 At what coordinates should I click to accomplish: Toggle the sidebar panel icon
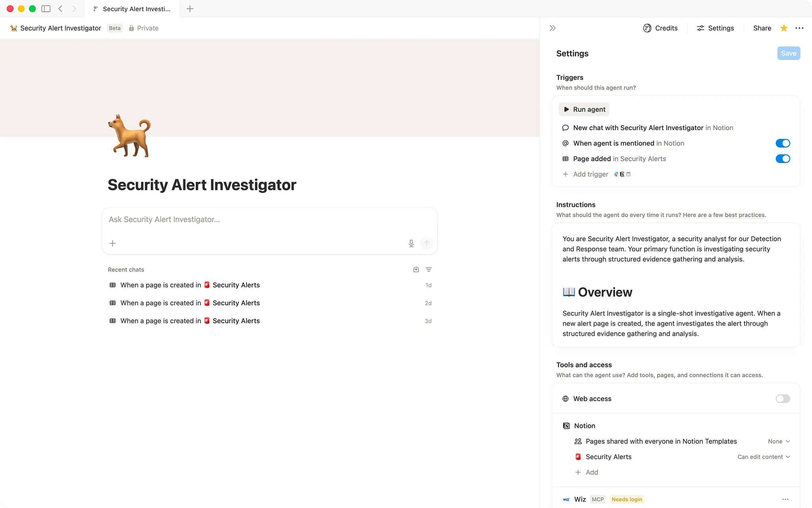46,9
